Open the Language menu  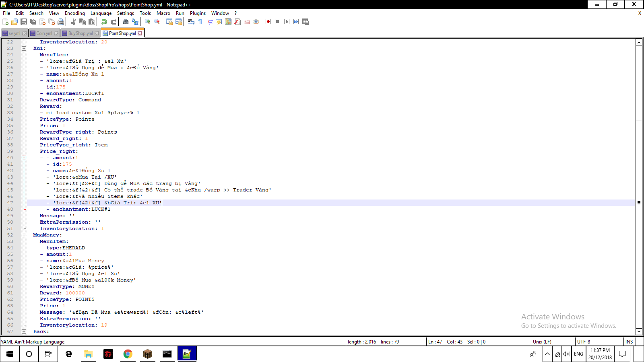tap(101, 13)
